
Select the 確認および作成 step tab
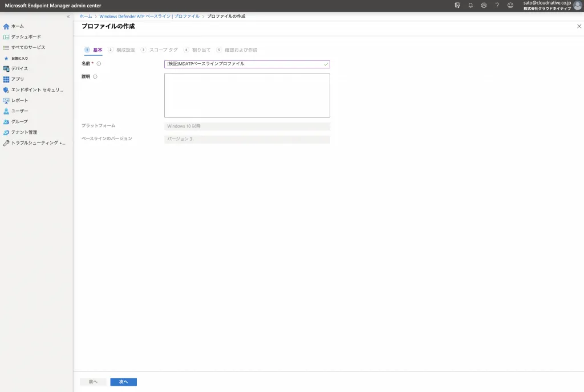237,50
